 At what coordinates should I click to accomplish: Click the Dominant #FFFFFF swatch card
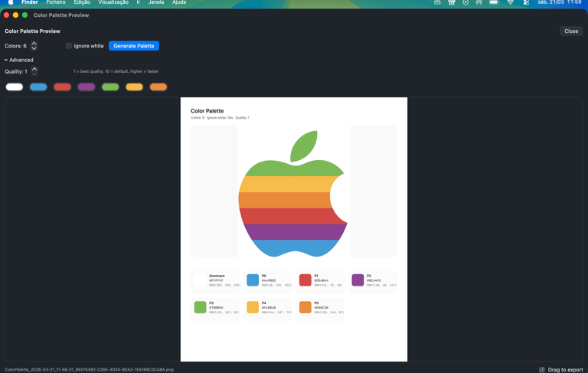(215, 280)
